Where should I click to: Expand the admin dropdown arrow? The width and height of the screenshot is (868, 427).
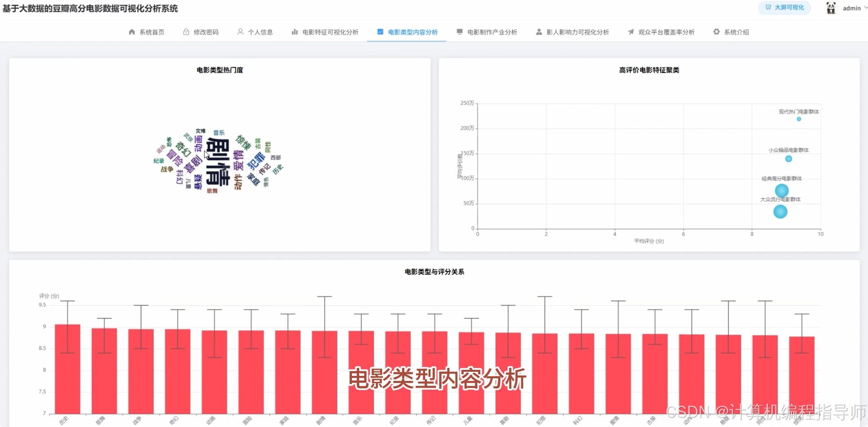pos(866,8)
